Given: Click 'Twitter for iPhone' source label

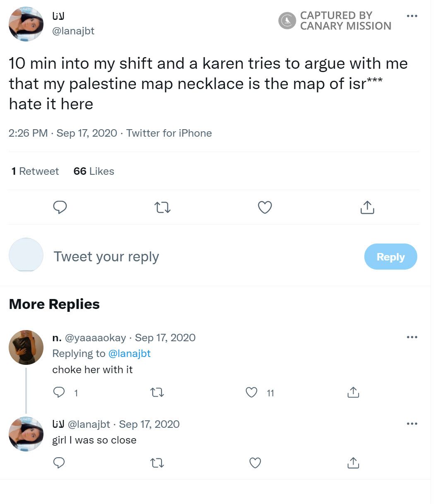Looking at the screenshot, I should click(x=169, y=133).
